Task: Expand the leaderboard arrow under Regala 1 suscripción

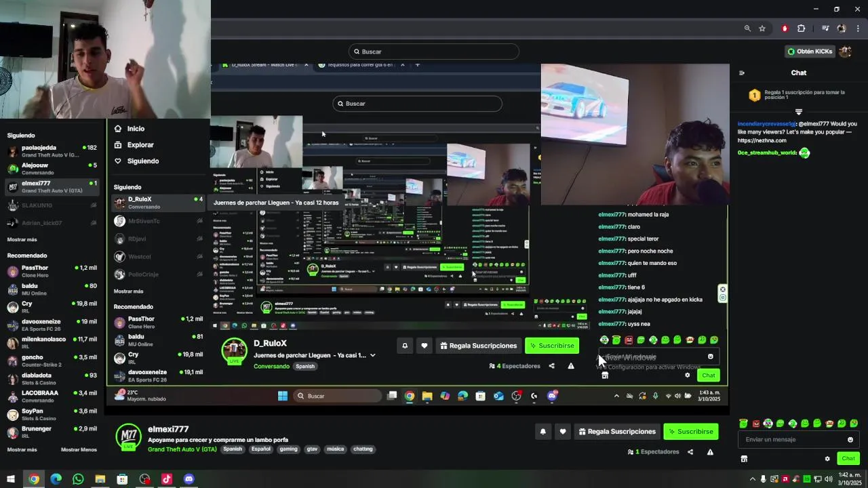Action: click(799, 112)
